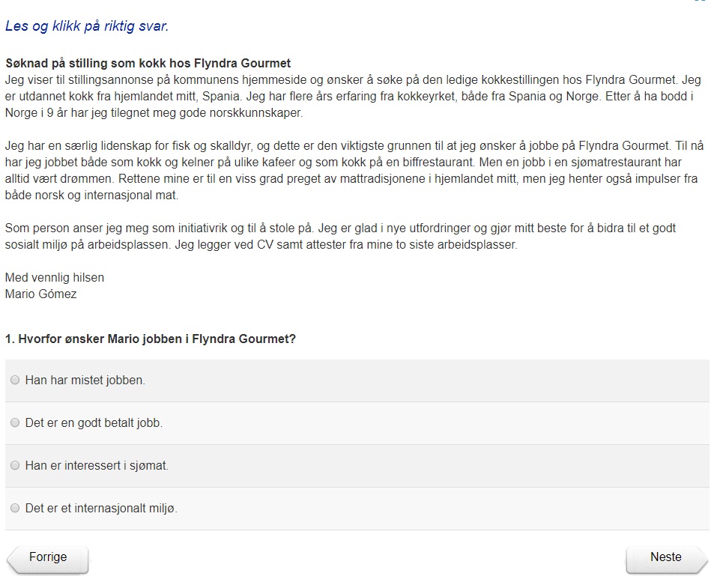Image resolution: width=714 pixels, height=588 pixels.
Task: Click the answer text 'Han har mistet jobben.'
Action: tap(85, 381)
